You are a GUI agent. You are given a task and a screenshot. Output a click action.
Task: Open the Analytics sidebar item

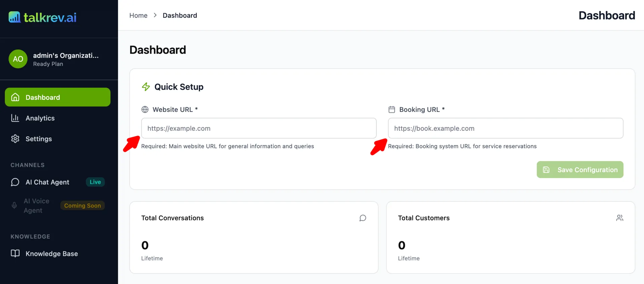(40, 118)
